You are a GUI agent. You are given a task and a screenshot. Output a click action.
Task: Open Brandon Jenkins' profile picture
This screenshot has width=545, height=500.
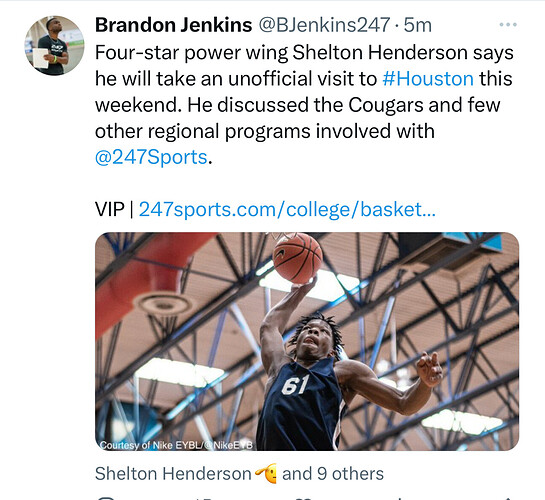tap(54, 45)
